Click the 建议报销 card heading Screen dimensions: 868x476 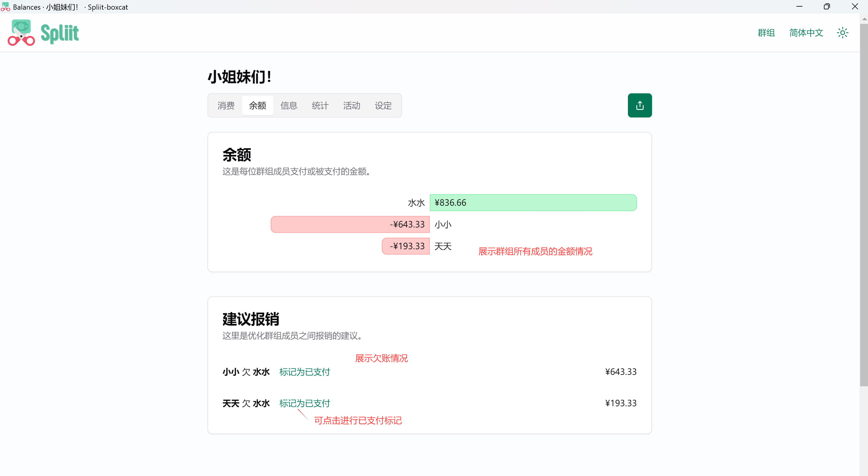click(x=251, y=319)
